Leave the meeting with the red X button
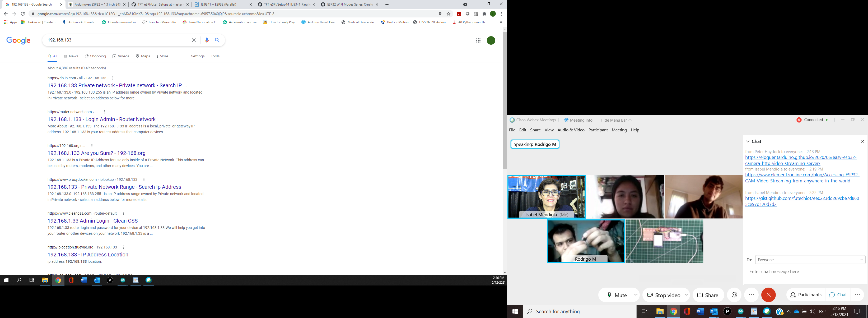 coord(768,295)
